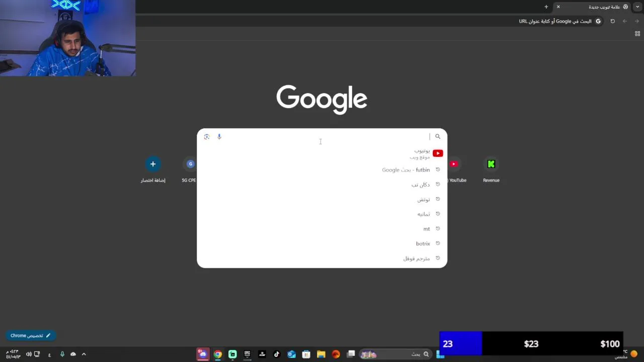
Task: Open the apps grid icon below the toolbar
Action: (x=637, y=34)
